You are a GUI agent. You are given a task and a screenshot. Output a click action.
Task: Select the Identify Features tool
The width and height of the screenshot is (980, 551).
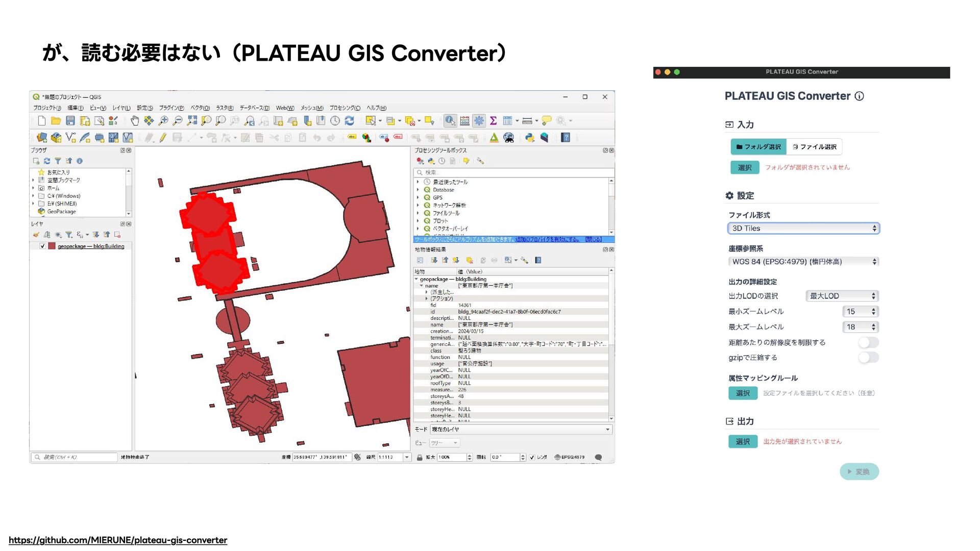(450, 121)
